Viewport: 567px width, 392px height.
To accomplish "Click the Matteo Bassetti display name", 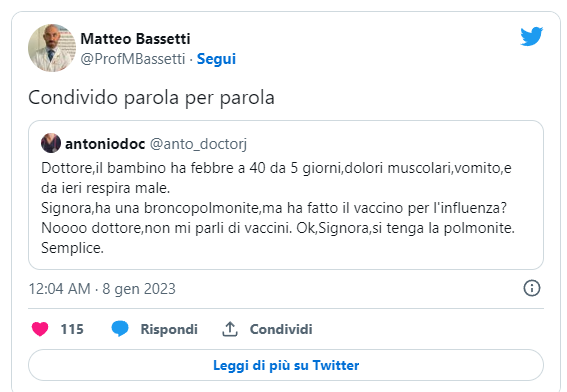I will (135, 39).
